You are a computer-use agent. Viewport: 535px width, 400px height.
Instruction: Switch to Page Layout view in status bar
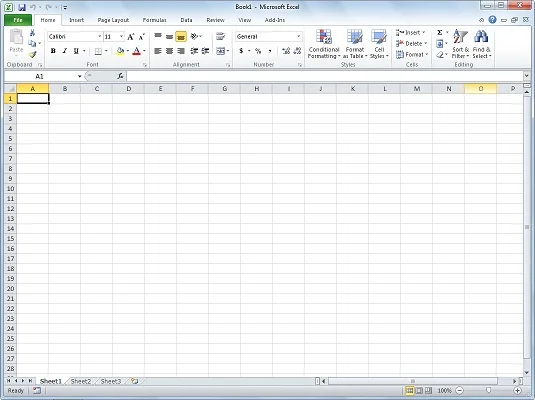point(419,390)
